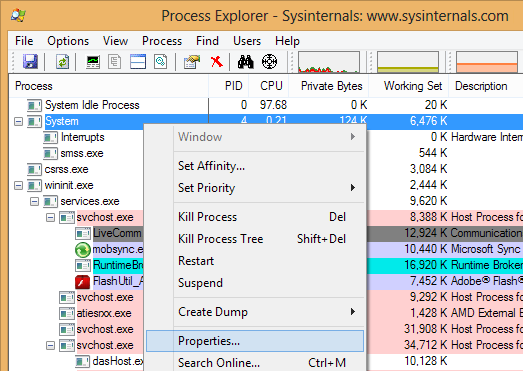Click the smss.exe process icon
523x371 pixels.
pyautogui.click(x=50, y=153)
